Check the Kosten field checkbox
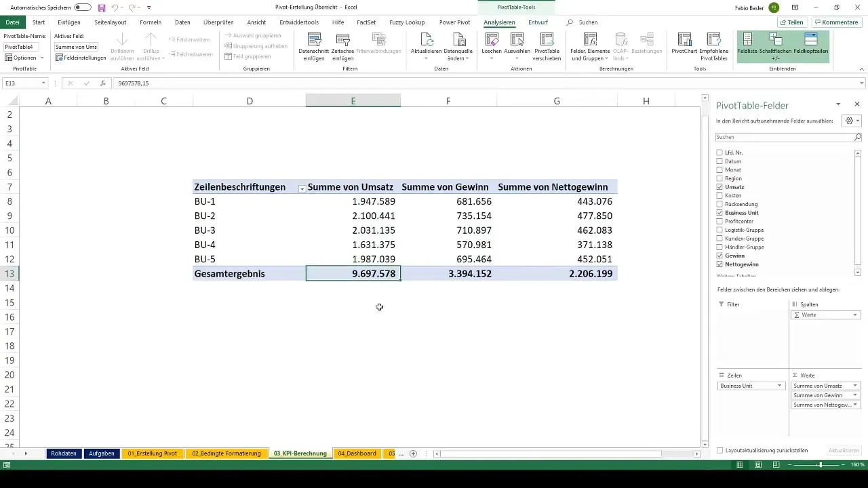This screenshot has width=868, height=488. 720,196
